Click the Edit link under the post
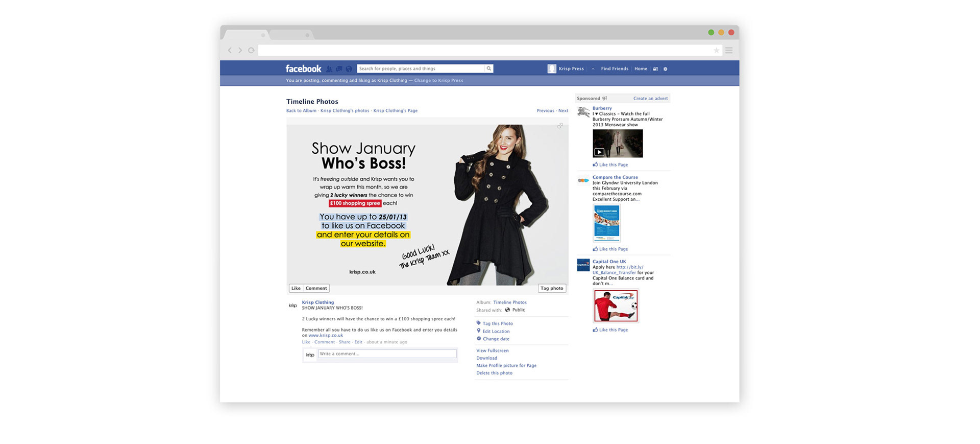Screen dimensions: 980x444 358,342
